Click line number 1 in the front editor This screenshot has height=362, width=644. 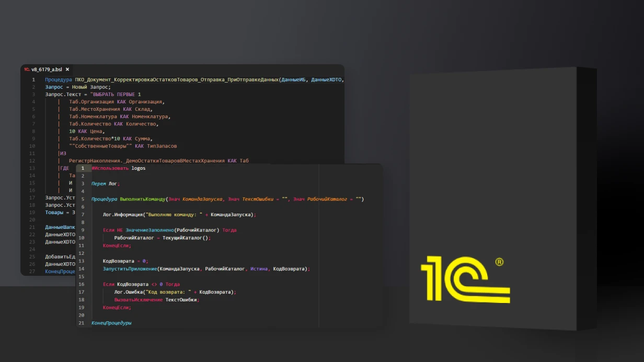tap(83, 168)
